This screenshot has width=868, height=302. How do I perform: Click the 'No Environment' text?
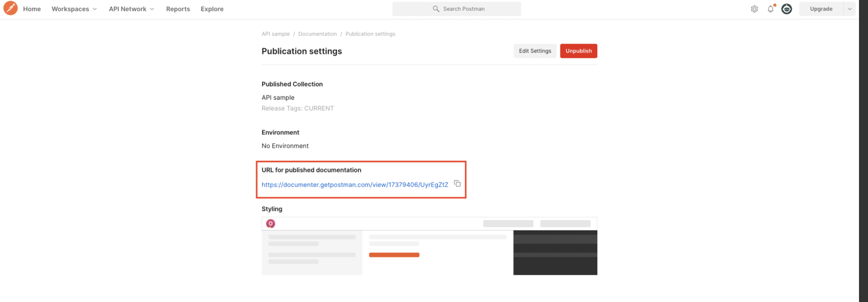coord(285,146)
